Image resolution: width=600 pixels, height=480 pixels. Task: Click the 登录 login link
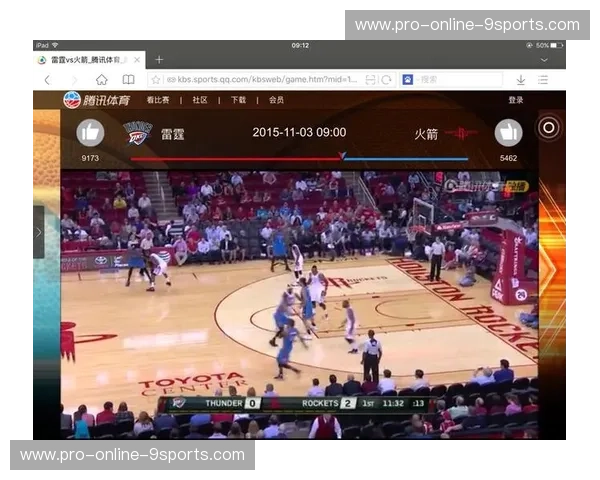coord(515,100)
